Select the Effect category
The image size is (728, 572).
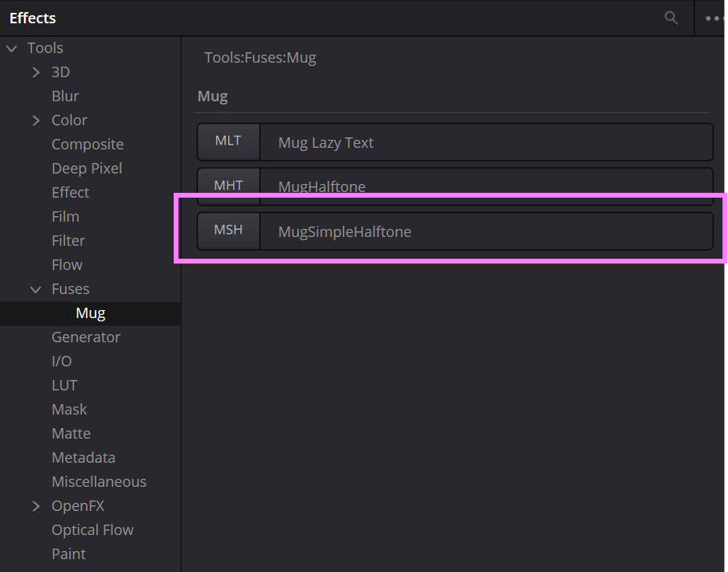click(x=70, y=193)
